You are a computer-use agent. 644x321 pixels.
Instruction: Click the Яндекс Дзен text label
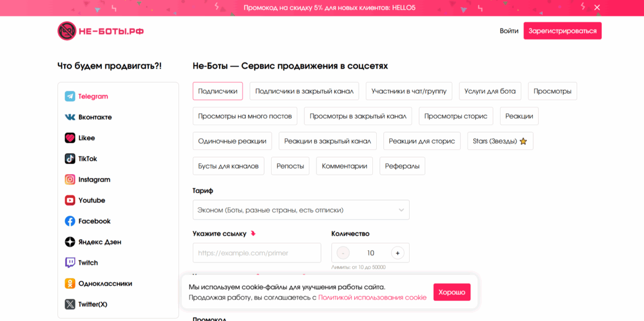click(x=100, y=242)
